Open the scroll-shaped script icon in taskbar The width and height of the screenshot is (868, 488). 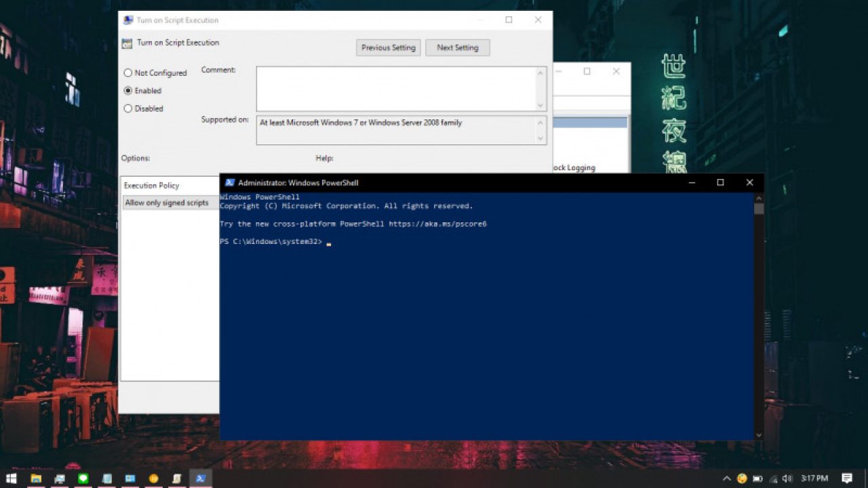coord(177,479)
